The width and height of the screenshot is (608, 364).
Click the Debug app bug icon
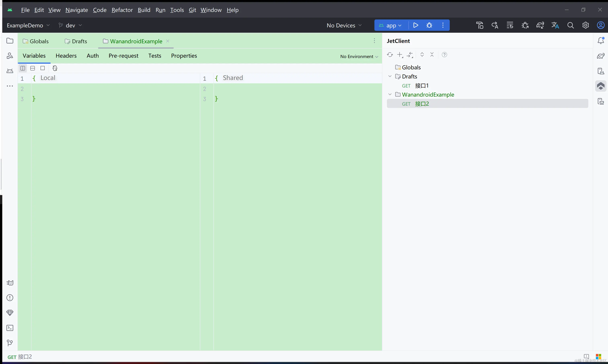[x=429, y=25]
